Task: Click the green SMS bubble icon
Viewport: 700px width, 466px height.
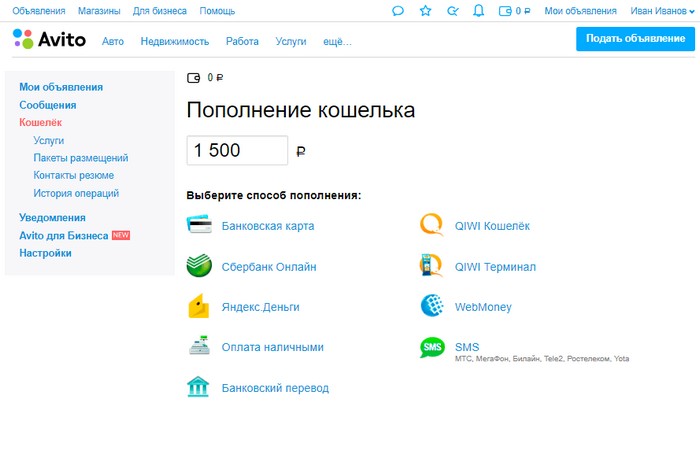Action: (x=432, y=347)
